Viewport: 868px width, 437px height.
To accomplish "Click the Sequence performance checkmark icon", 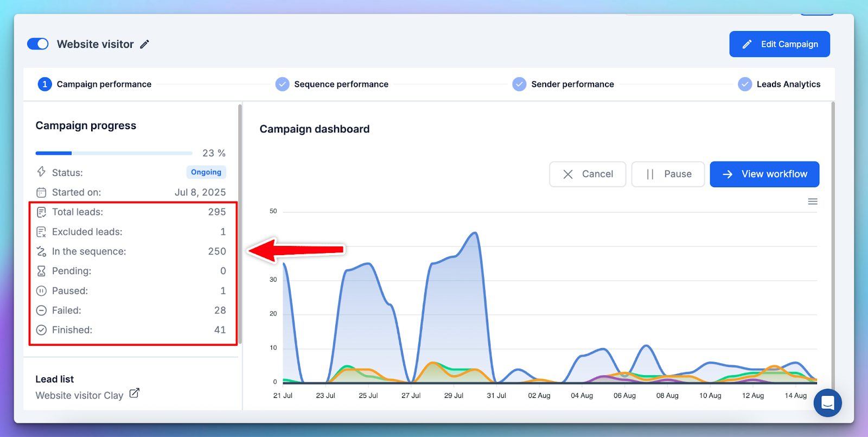I will click(282, 84).
